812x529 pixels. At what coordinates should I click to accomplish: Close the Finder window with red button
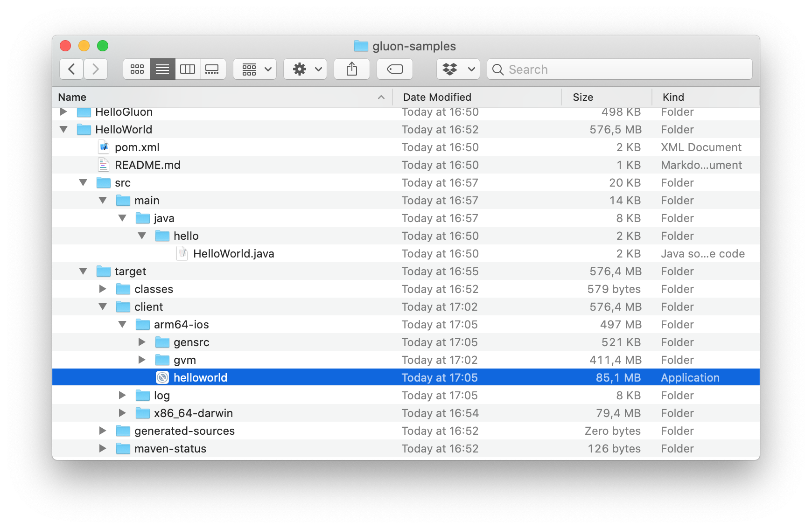(x=65, y=46)
